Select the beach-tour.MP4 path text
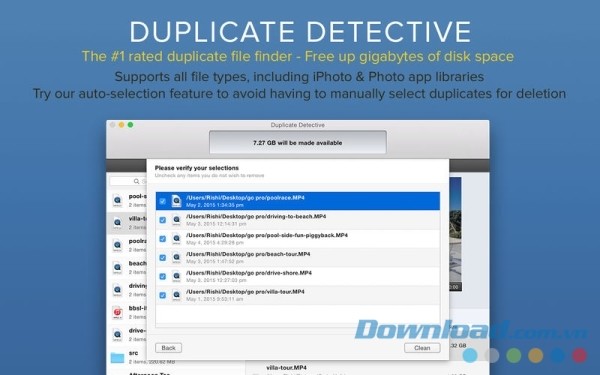600x375 pixels. [248, 254]
